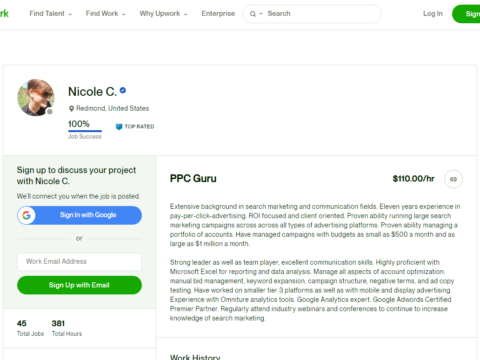Screen dimensions: 480x360
Task: Click the 100% Job Success progress bar
Action: tap(85, 131)
